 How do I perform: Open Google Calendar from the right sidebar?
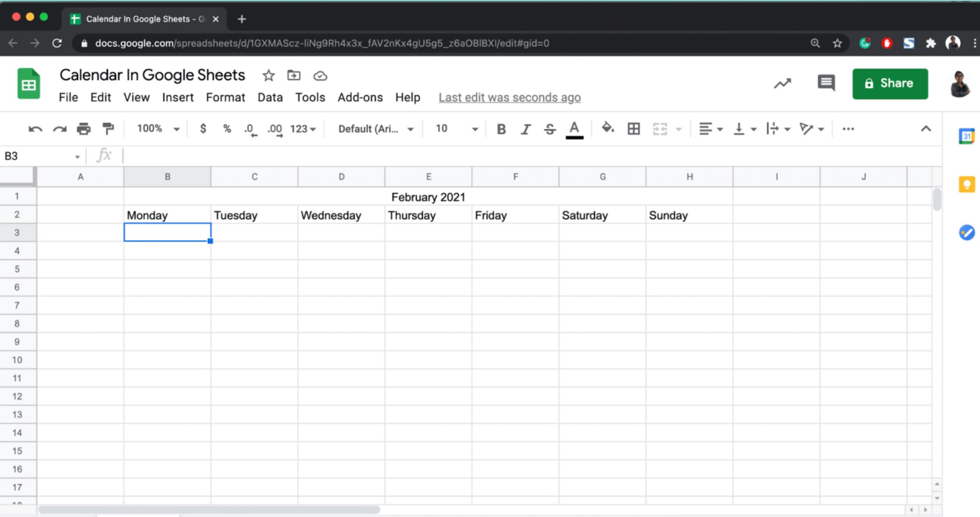pyautogui.click(x=967, y=135)
